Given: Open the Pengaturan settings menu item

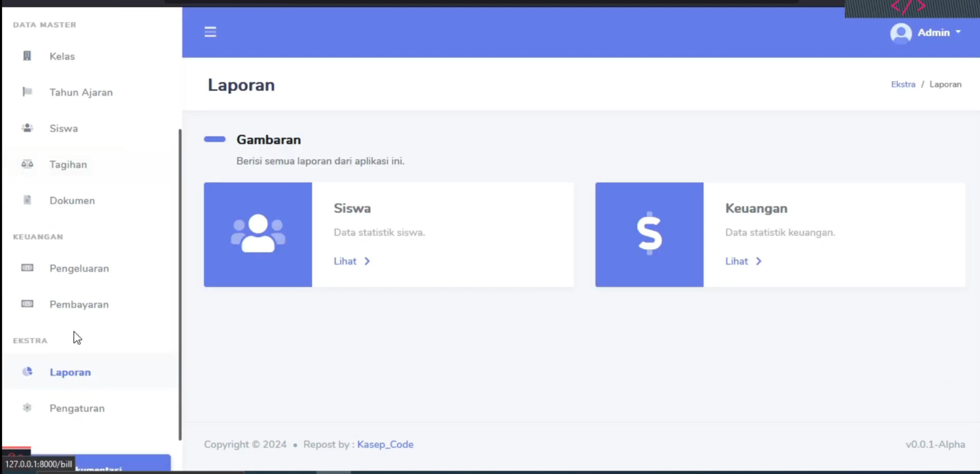Looking at the screenshot, I should tap(91, 408).
